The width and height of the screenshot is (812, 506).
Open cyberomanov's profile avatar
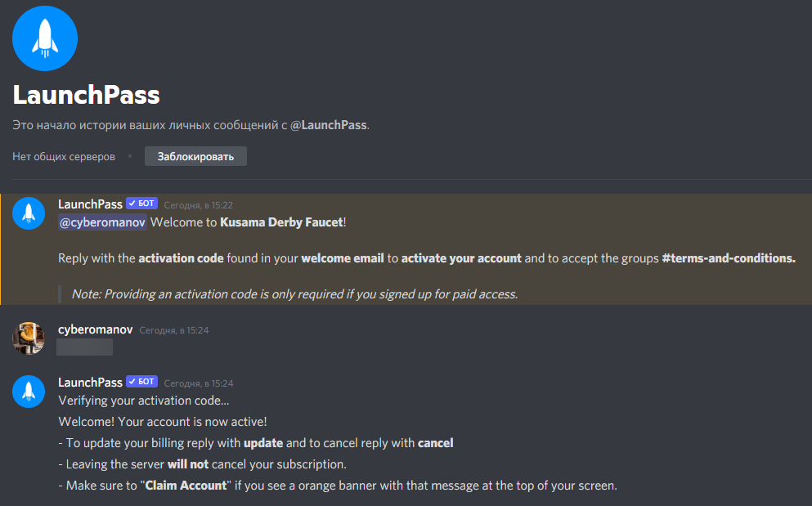29,338
